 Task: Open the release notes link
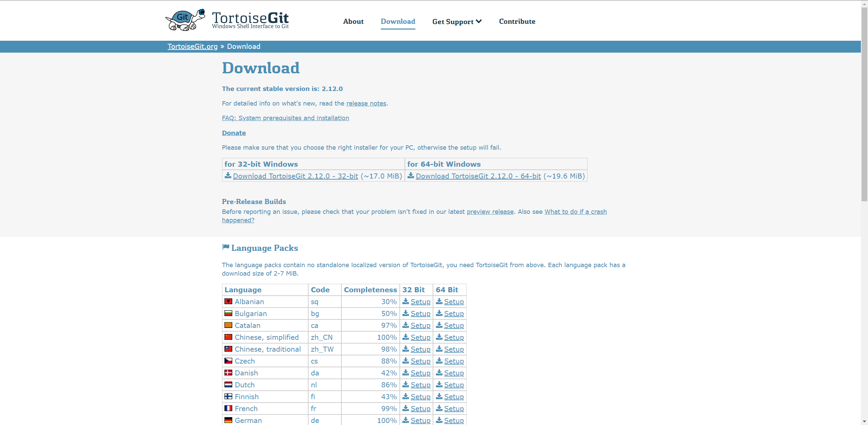(x=366, y=103)
